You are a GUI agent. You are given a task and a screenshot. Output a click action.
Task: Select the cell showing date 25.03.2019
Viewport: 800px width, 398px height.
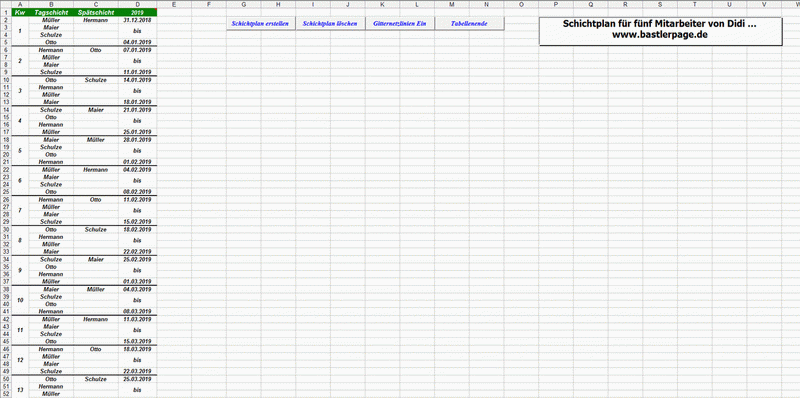pos(137,379)
